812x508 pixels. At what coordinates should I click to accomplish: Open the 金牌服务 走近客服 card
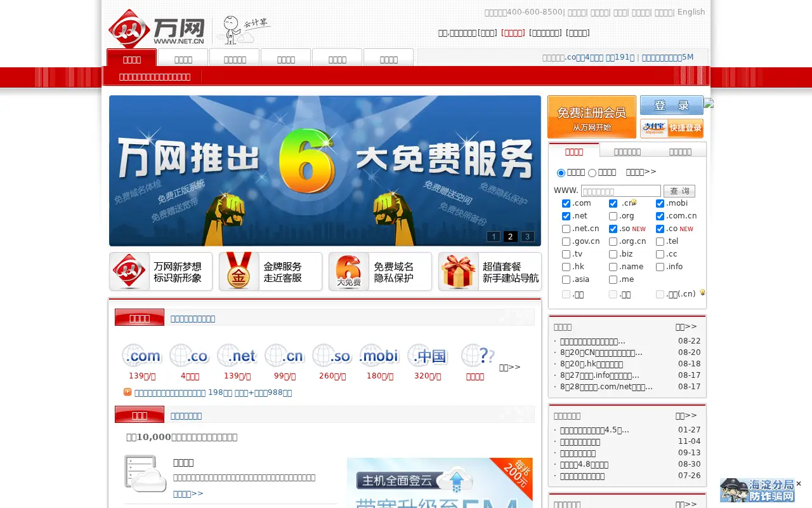pos(270,272)
